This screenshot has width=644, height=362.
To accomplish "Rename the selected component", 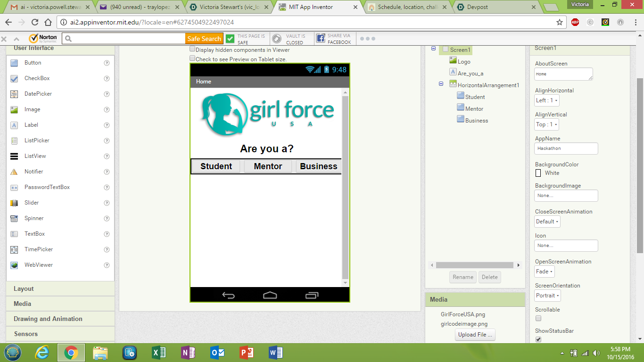I will pyautogui.click(x=462, y=277).
